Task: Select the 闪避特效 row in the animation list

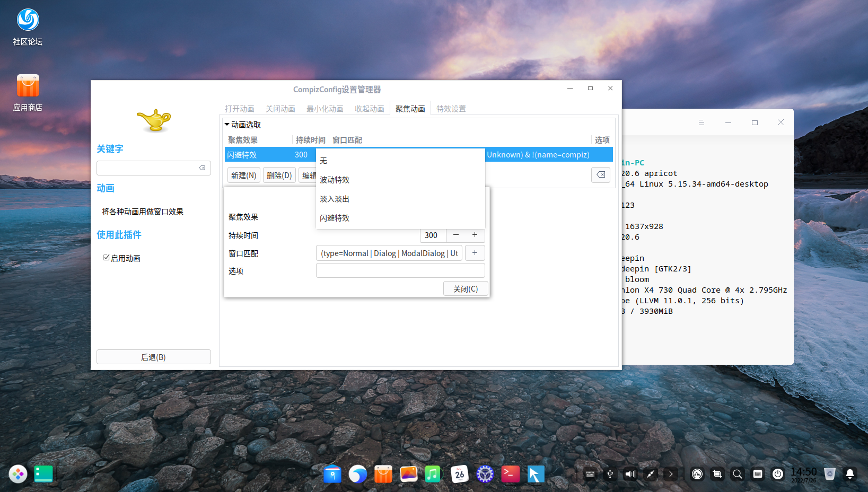Action: 419,155
